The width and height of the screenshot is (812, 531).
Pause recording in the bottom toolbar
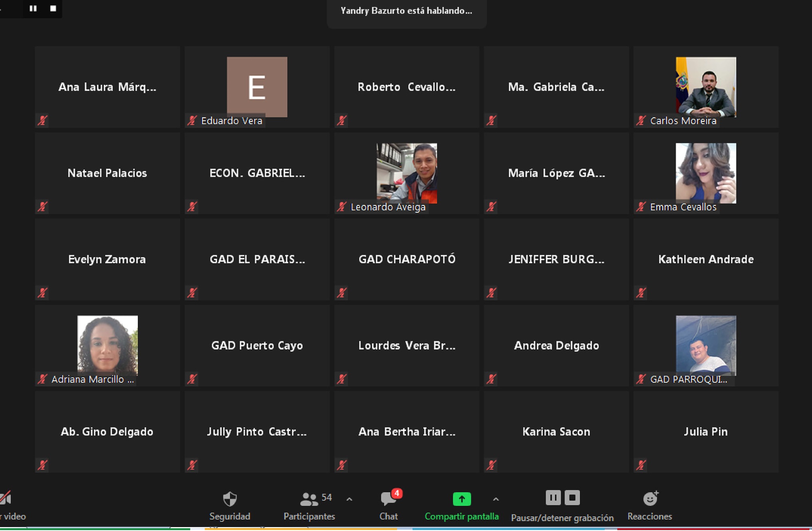tap(553, 498)
